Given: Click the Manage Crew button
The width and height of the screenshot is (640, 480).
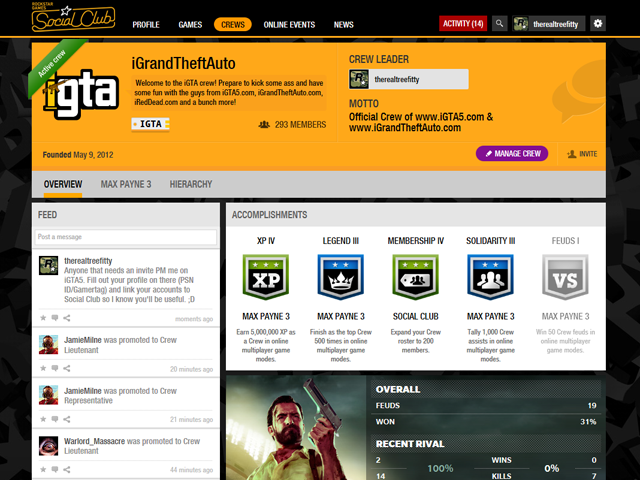Looking at the screenshot, I should [512, 153].
